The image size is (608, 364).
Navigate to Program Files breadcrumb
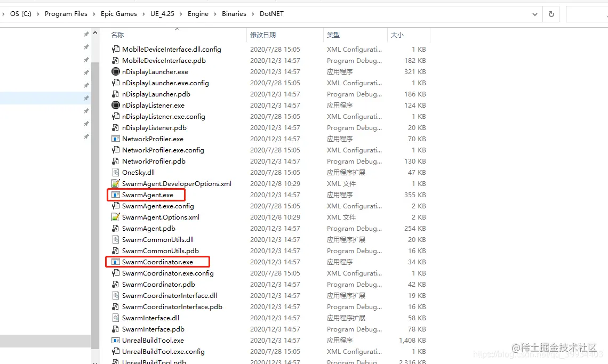point(66,13)
